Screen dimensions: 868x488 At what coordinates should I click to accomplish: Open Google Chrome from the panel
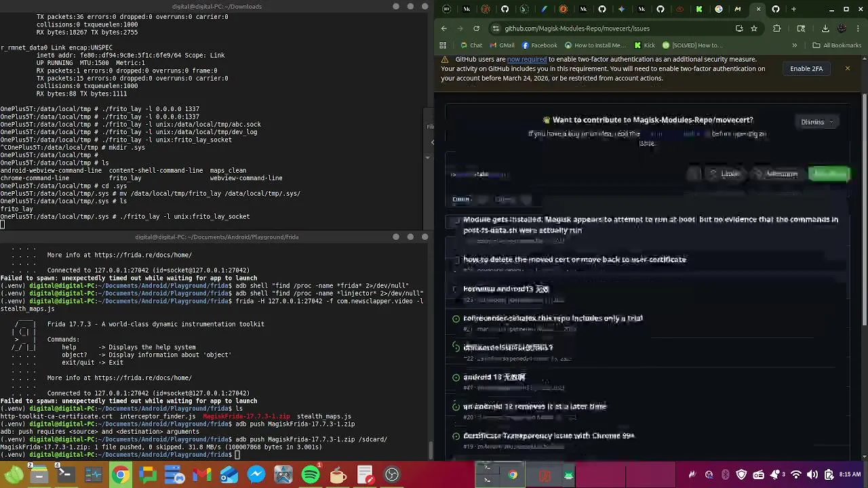click(121, 474)
